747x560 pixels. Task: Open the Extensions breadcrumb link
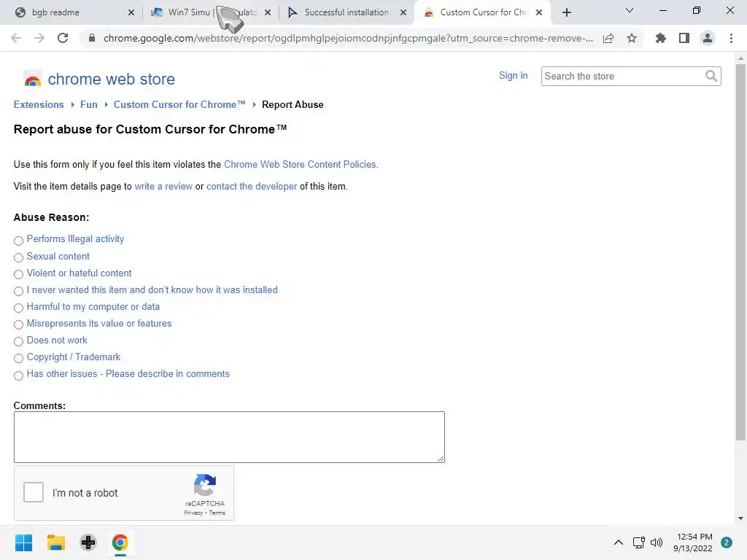pos(39,105)
